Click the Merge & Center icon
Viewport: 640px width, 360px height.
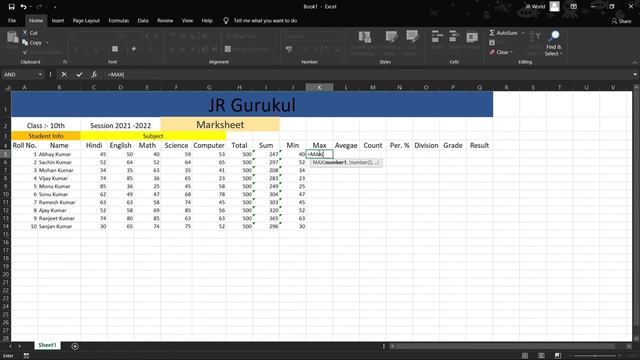pos(228,49)
